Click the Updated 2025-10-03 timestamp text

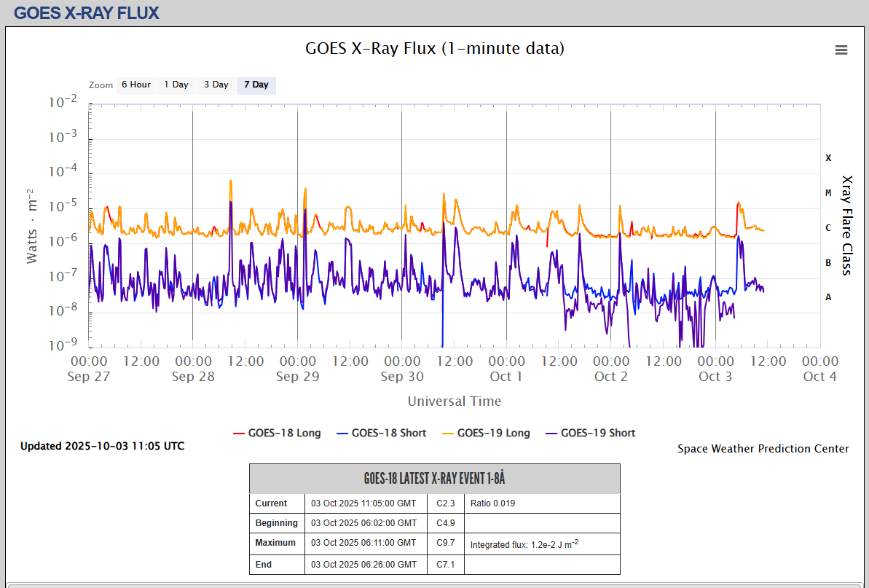click(x=102, y=446)
